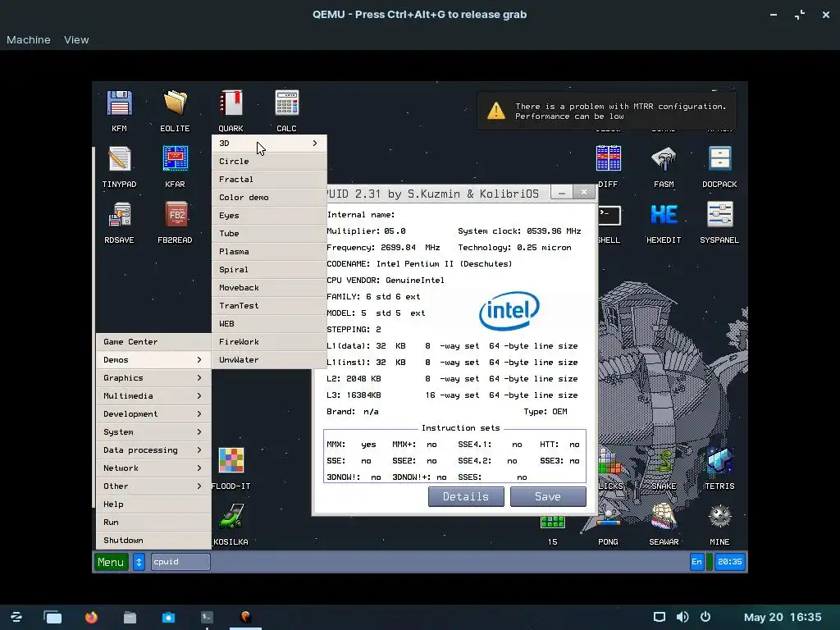
Task: Select the cpuid taskbar entry
Action: tap(180, 562)
